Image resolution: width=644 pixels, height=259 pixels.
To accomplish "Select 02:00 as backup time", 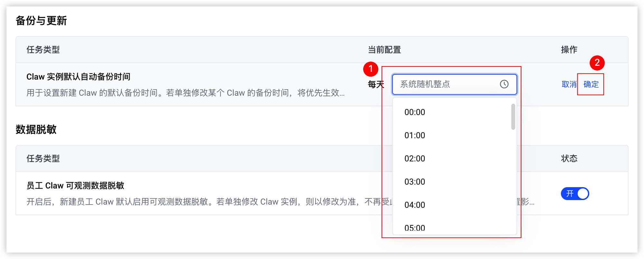I will [415, 158].
